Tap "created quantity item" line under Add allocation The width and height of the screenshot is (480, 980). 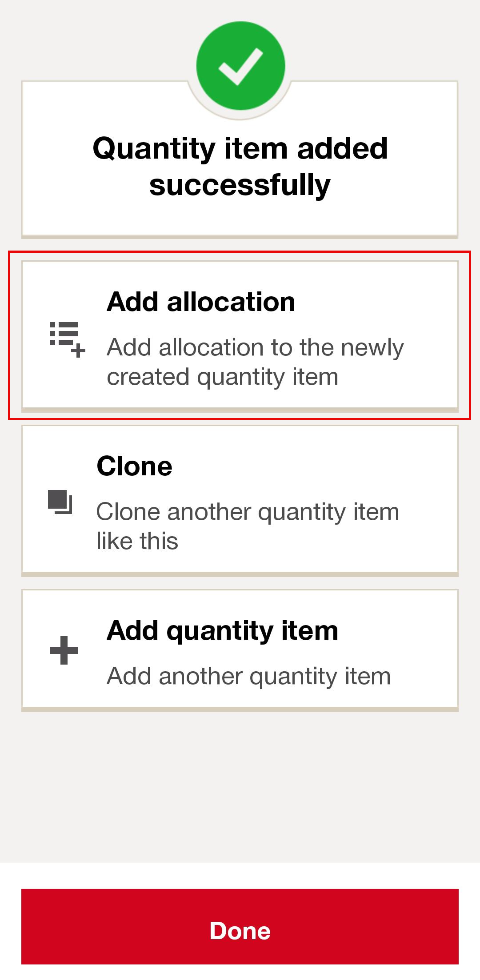[222, 377]
